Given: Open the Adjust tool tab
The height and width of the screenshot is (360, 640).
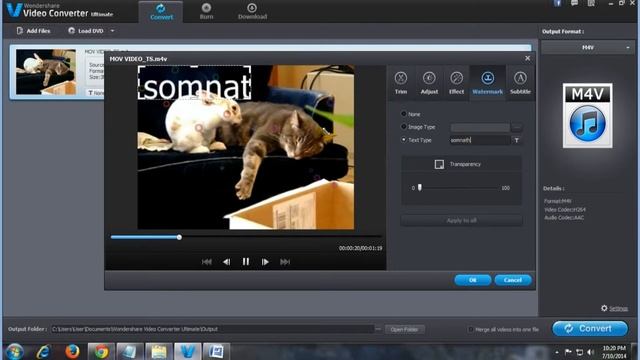Looking at the screenshot, I should click(x=429, y=83).
